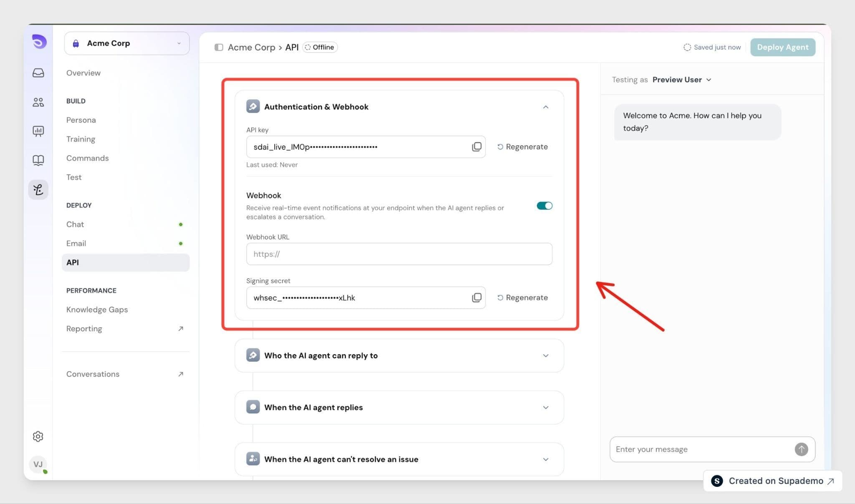Regenerate the signing secret
This screenshot has height=504, width=855.
point(522,298)
